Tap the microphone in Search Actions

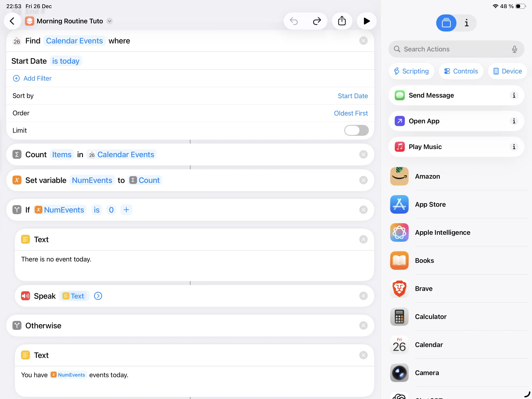pos(514,49)
